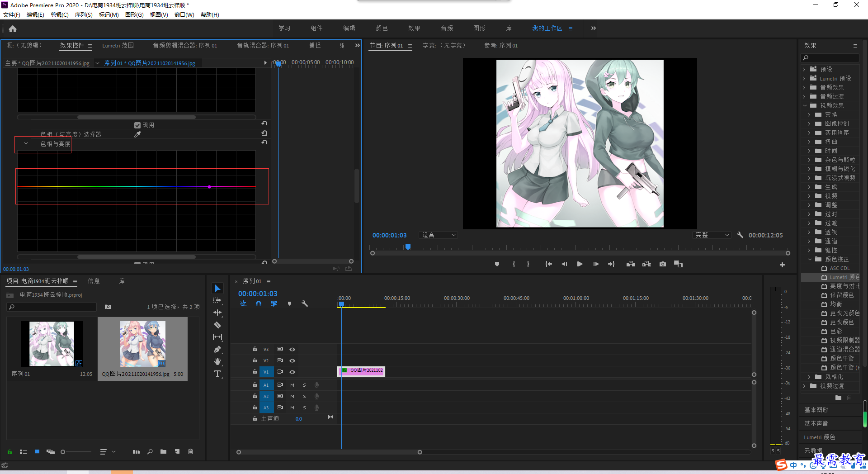This screenshot has height=474, width=868.
Task: Toggle A3 track targeting
Action: tap(266, 408)
